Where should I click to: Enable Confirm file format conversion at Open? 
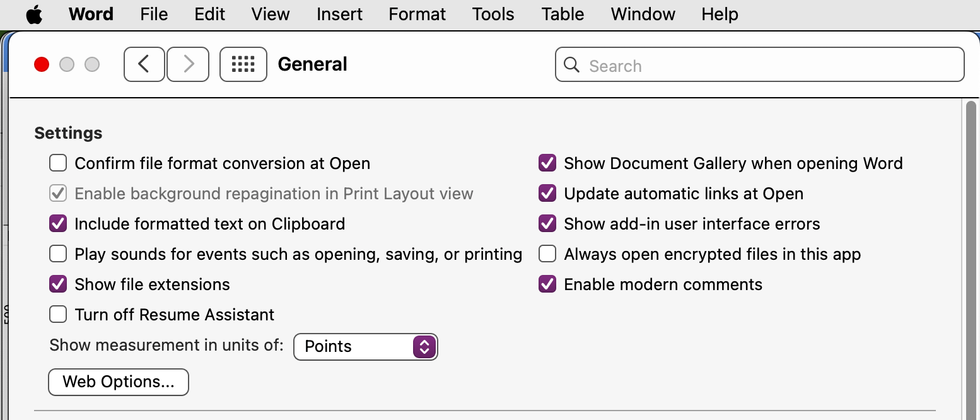click(x=58, y=163)
